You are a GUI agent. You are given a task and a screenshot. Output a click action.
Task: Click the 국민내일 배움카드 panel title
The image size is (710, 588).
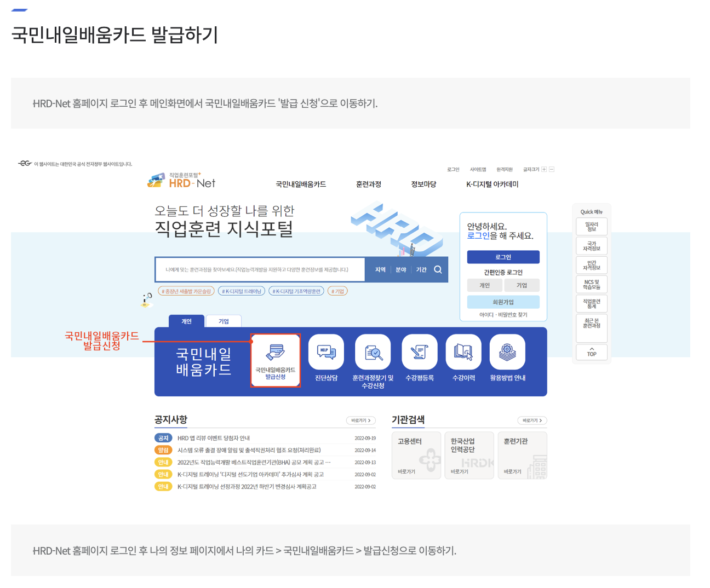click(204, 362)
